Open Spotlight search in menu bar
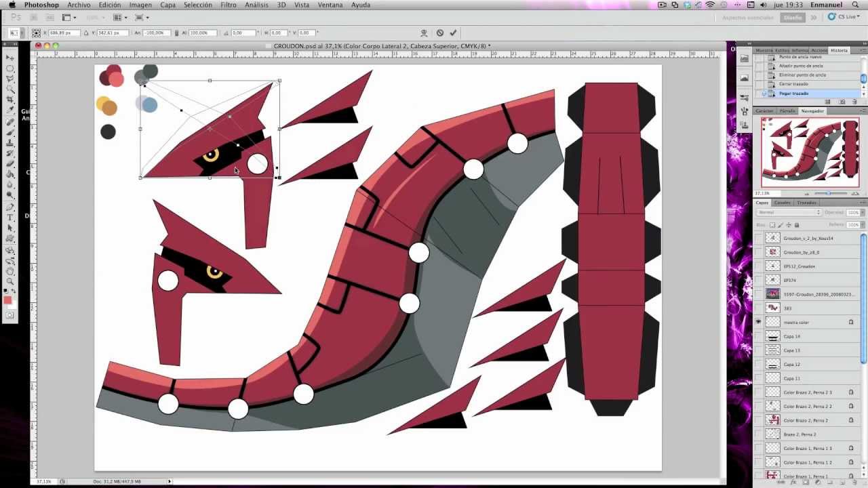This screenshot has width=868, height=488. pyautogui.click(x=855, y=5)
